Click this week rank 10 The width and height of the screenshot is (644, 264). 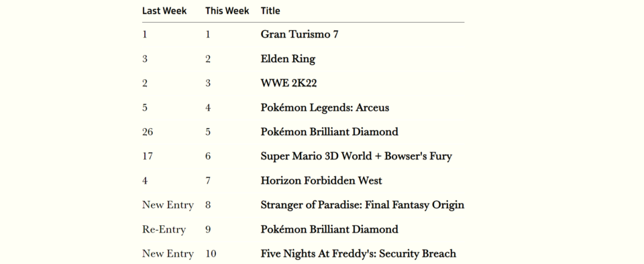tap(211, 254)
